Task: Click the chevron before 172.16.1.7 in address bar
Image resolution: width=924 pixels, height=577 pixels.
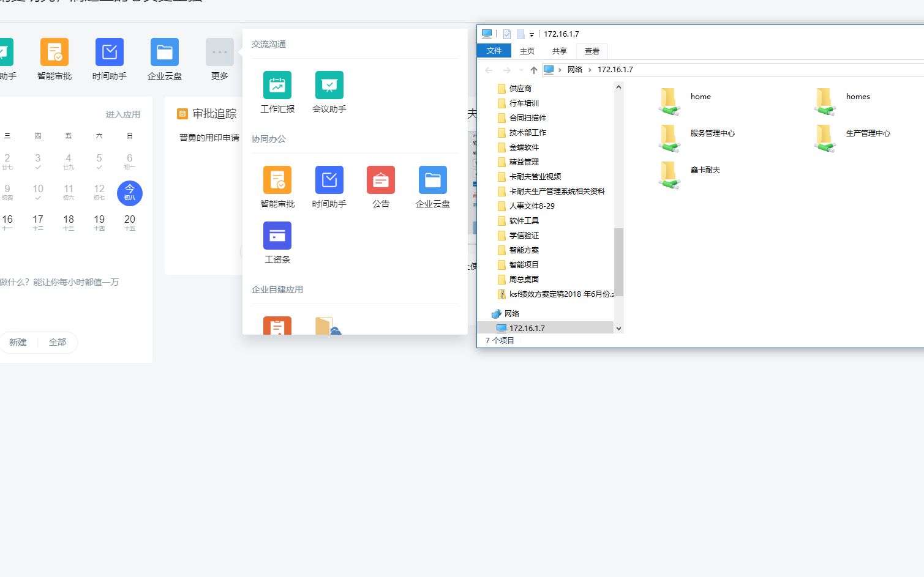Action: click(590, 70)
